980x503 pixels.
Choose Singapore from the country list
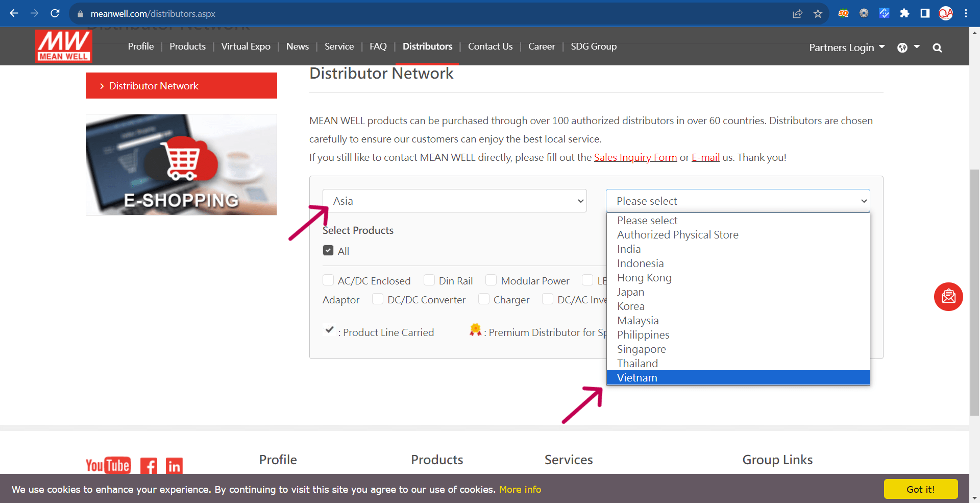738,349
